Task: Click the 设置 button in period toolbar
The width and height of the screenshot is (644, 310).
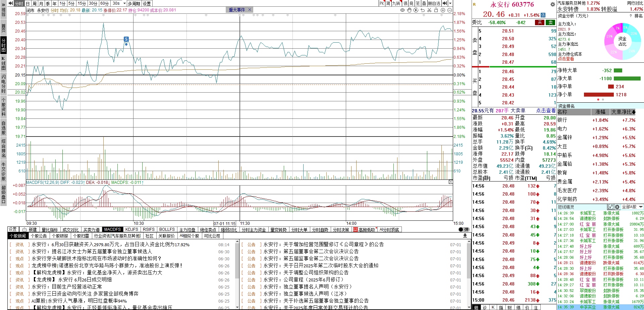Action: coord(147,3)
